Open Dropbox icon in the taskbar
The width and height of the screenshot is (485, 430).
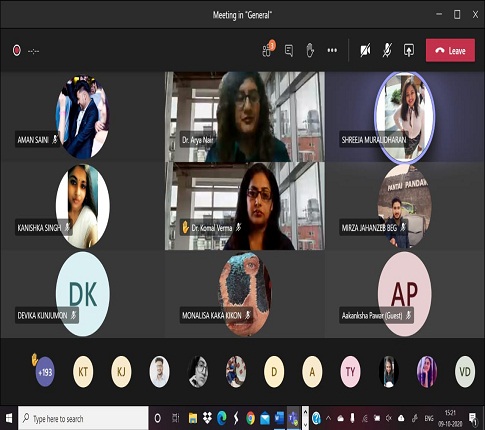[207, 418]
